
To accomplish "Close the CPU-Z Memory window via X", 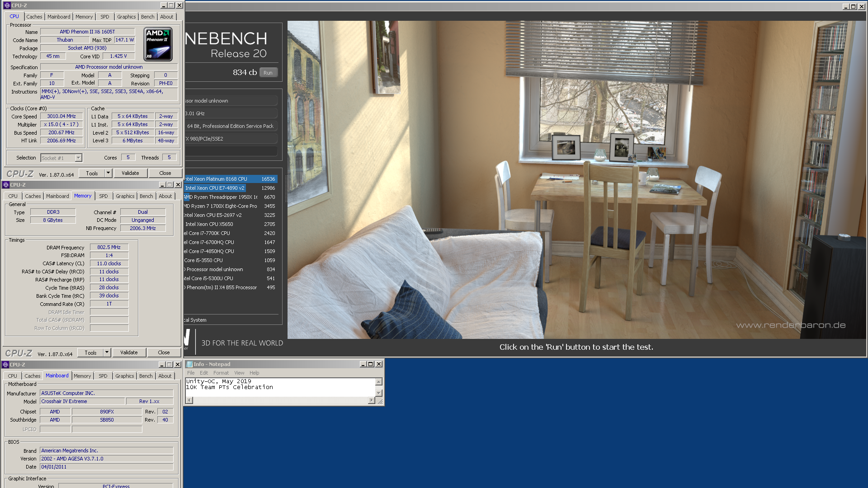I will tap(178, 185).
